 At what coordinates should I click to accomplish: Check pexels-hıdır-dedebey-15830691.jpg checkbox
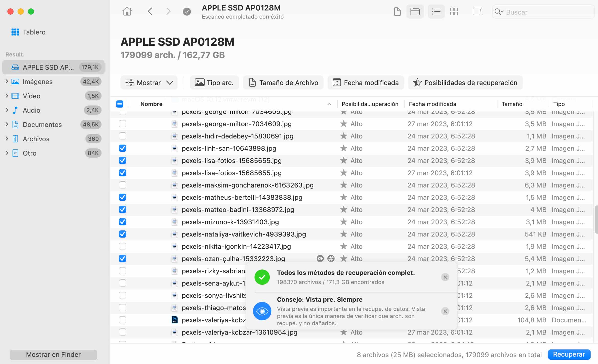point(123,136)
